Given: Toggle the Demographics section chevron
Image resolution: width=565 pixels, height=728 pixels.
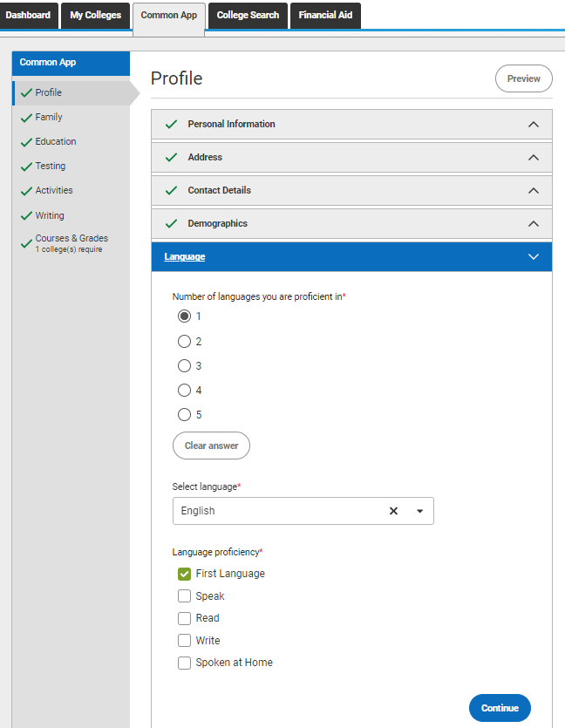Looking at the screenshot, I should [x=534, y=224].
